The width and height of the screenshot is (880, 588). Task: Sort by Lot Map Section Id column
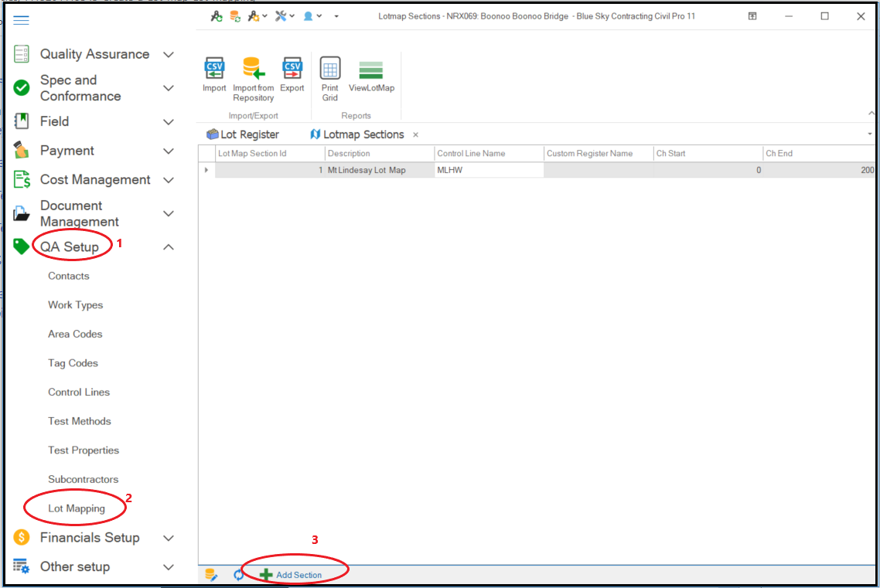pos(269,153)
